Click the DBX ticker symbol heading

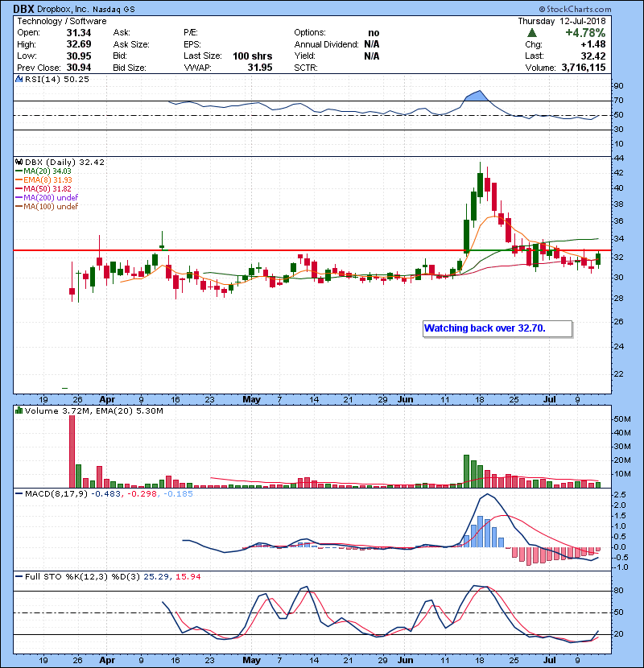(23, 8)
